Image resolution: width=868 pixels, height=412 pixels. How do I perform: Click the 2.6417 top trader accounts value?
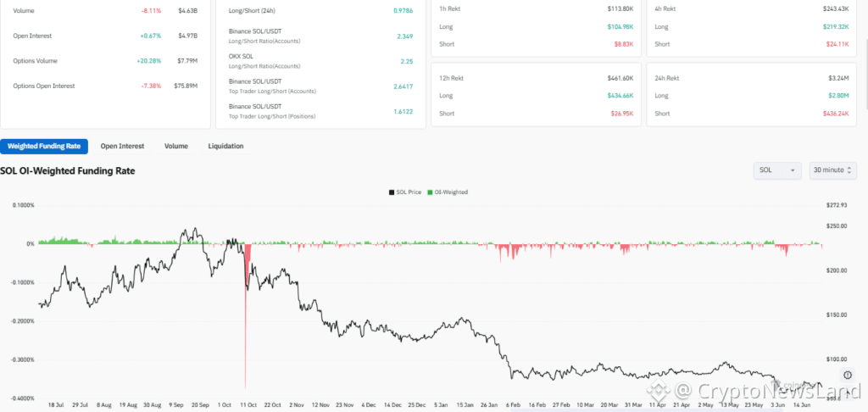click(x=403, y=86)
